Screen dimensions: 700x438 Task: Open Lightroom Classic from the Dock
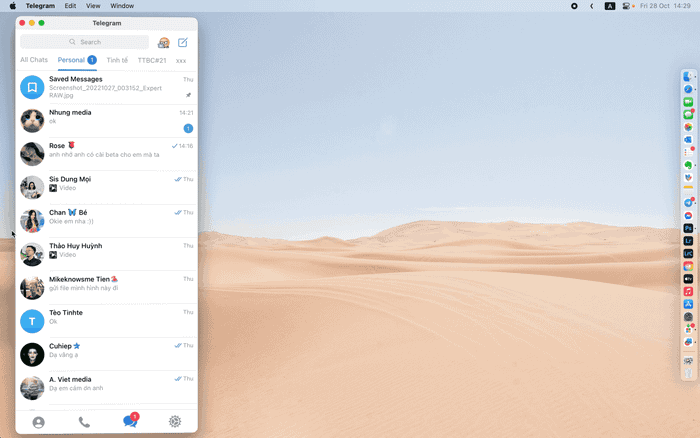(x=688, y=254)
